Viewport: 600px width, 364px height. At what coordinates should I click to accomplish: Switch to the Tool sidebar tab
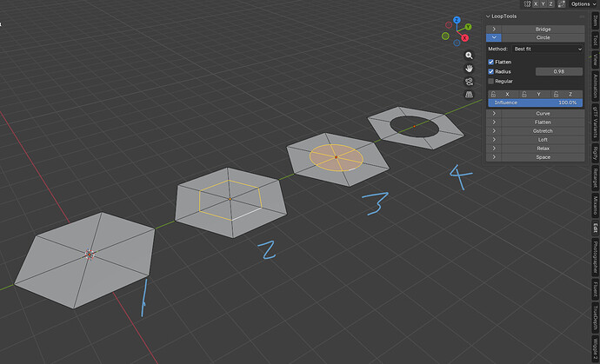tap(595, 39)
